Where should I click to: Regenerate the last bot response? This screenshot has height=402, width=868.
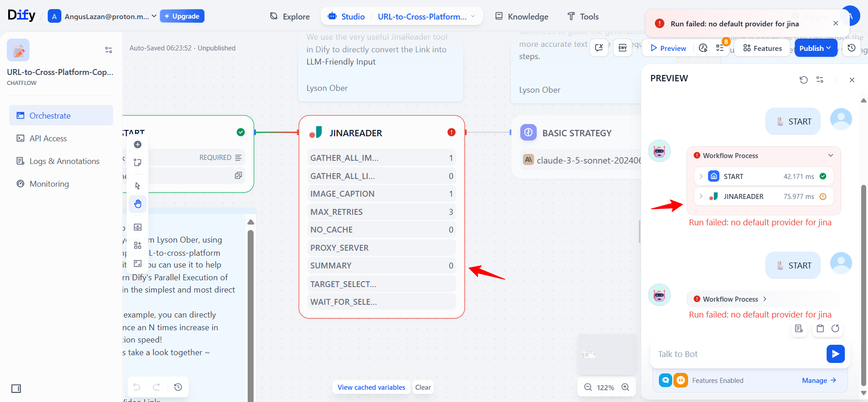(x=835, y=328)
